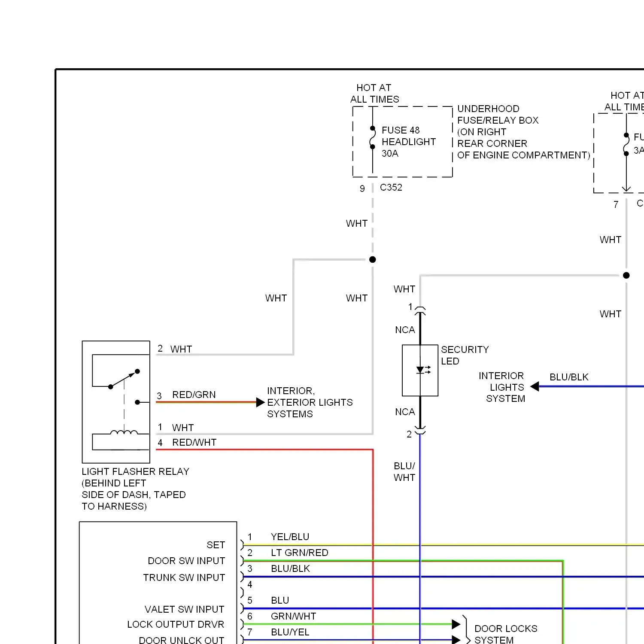Click connector terminal symbol at pin 2 below LED
This screenshot has width=644, height=644.
[420, 430]
